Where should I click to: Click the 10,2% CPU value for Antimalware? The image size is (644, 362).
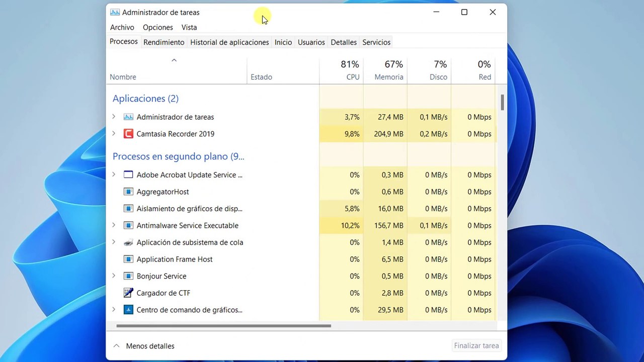(350, 226)
